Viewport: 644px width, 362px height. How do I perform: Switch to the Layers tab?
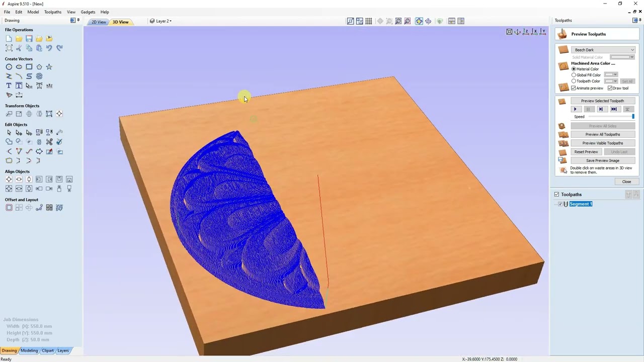click(63, 350)
